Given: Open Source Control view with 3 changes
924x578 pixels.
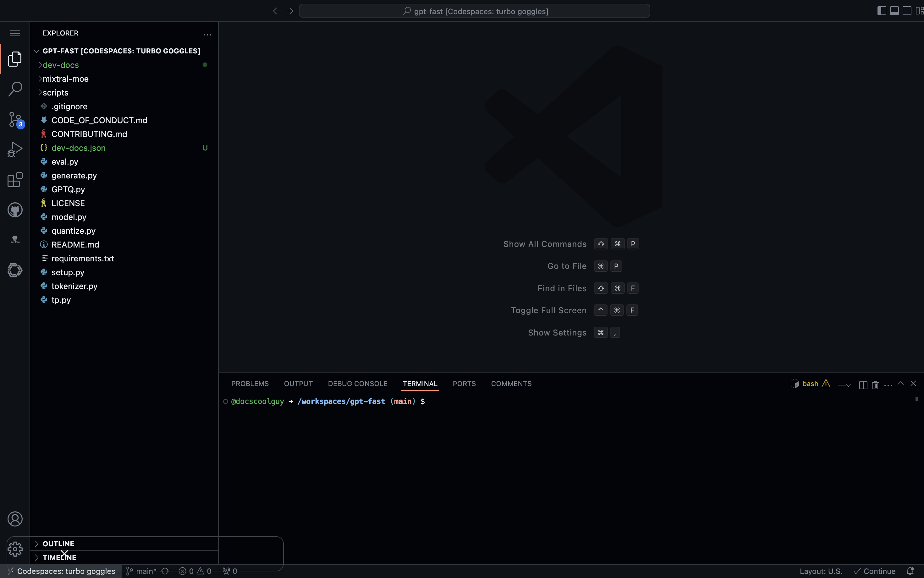Looking at the screenshot, I should coord(15,119).
